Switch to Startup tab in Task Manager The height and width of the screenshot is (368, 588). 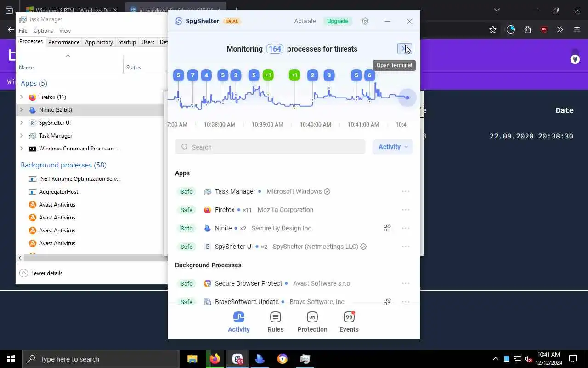(x=127, y=42)
